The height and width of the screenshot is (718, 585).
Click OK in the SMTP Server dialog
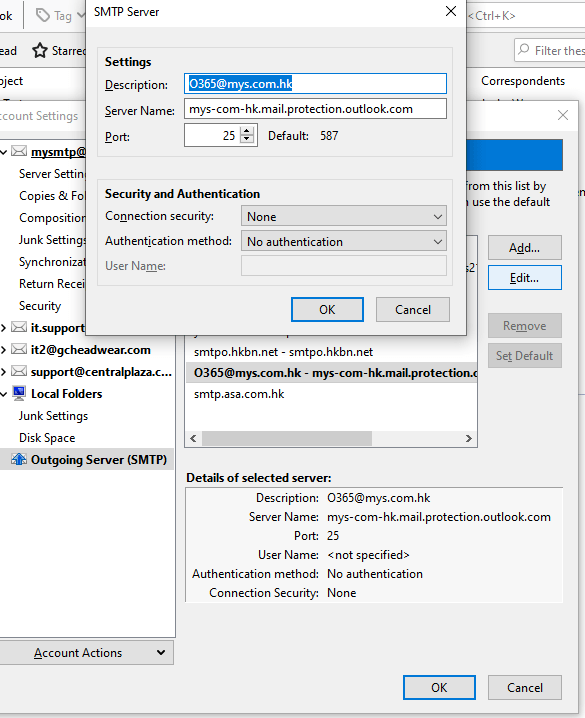tap(327, 310)
